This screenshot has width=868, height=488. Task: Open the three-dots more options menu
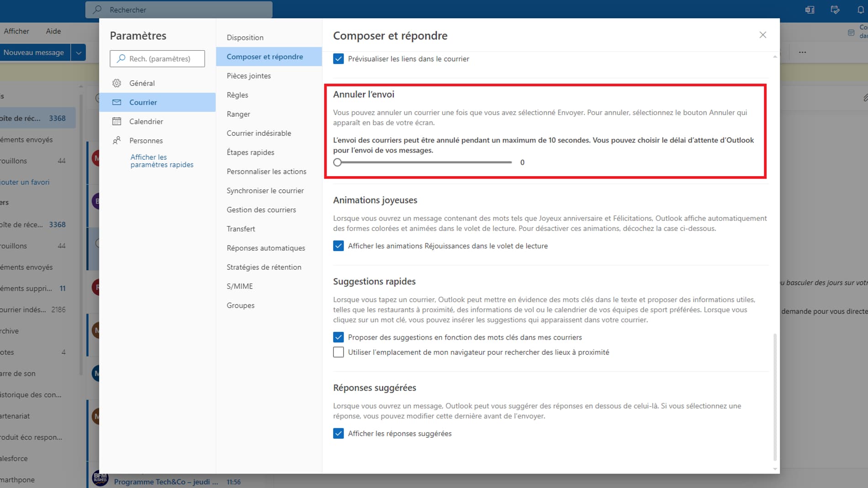[802, 52]
